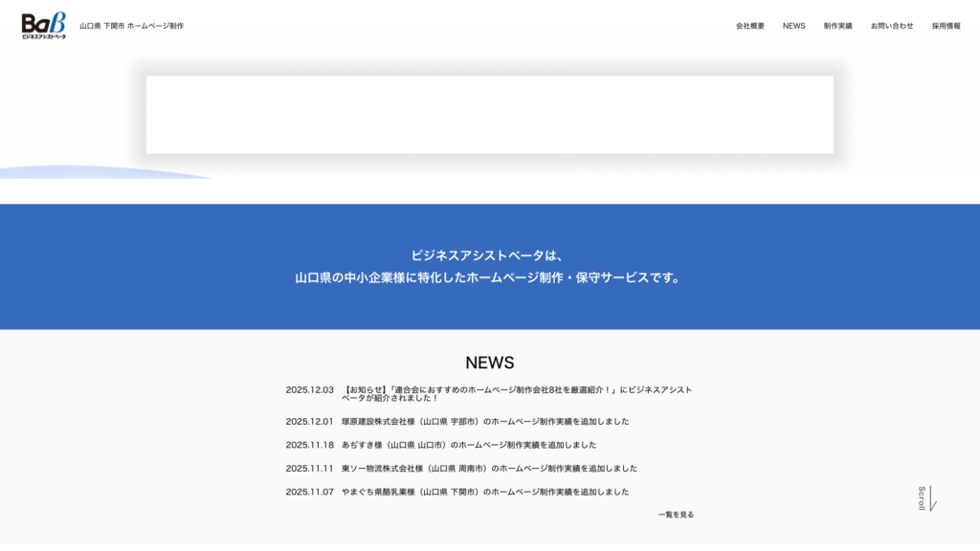Image resolution: width=980 pixels, height=551 pixels.
Task: Open the 制作実績 navigation item
Action: (837, 26)
